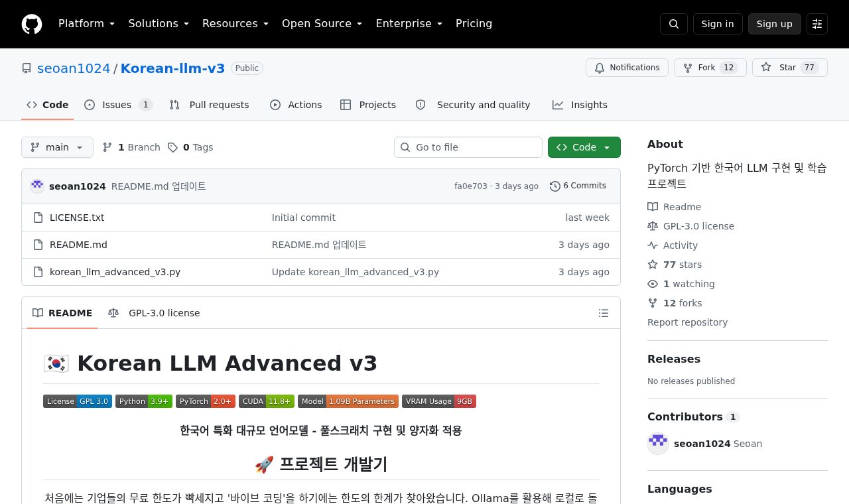Select the README tab in file viewer

tap(62, 313)
